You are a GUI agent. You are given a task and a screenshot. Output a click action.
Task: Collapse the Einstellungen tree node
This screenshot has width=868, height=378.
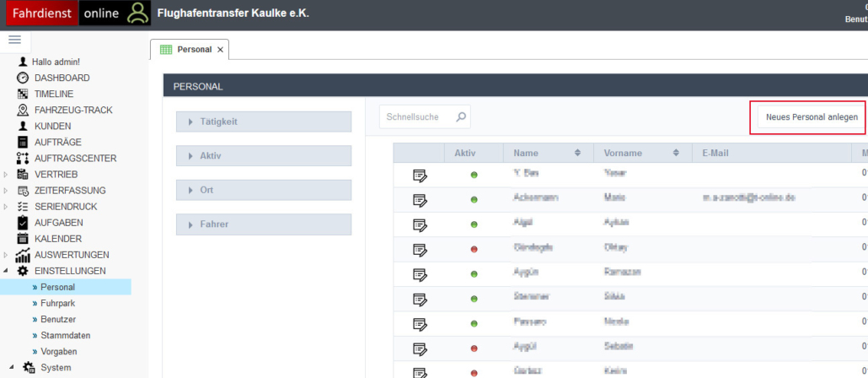[7, 271]
